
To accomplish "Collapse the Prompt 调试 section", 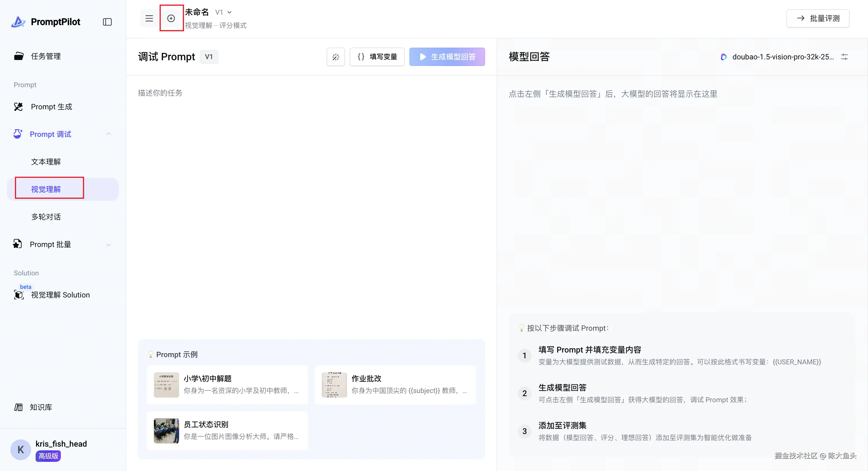I will pyautogui.click(x=108, y=134).
